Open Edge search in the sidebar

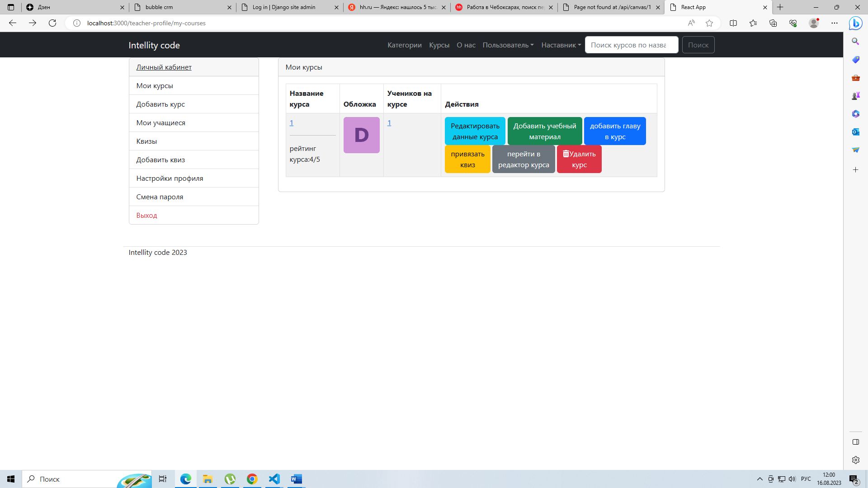pyautogui.click(x=856, y=41)
